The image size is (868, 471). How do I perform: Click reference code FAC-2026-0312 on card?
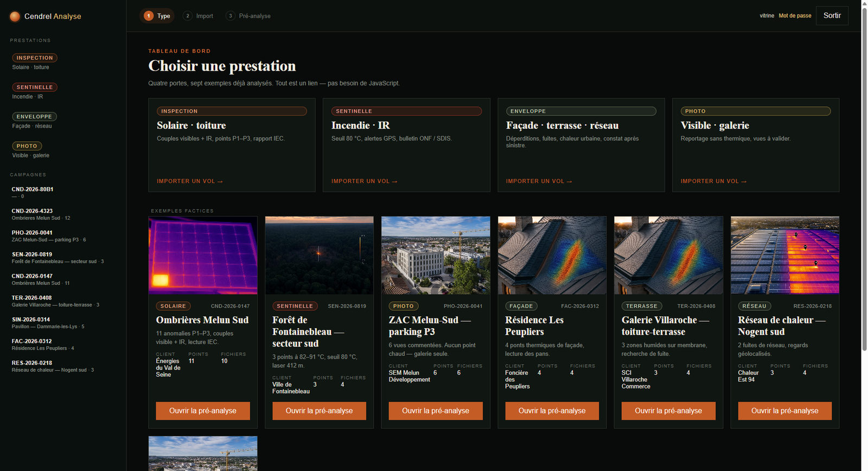tap(580, 306)
